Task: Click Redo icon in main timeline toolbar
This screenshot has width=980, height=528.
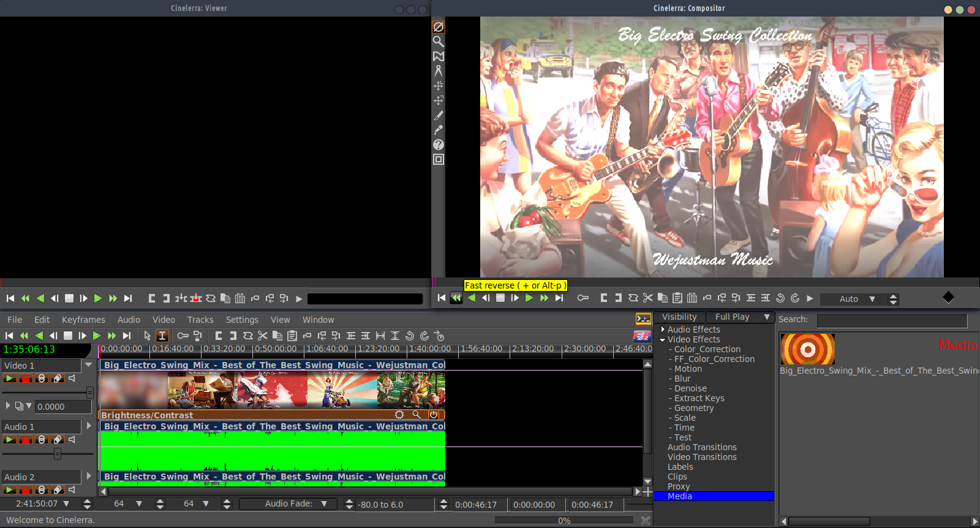Action: (x=424, y=336)
